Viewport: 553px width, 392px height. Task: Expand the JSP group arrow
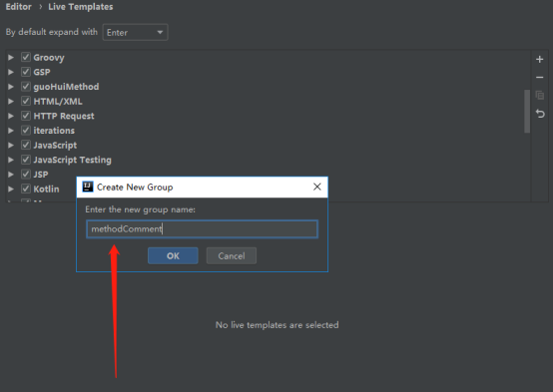tap(11, 175)
